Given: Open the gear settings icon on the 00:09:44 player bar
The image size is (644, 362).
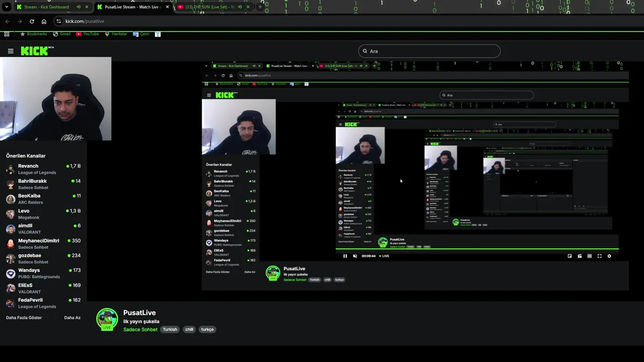Looking at the screenshot, I should pyautogui.click(x=609, y=256).
